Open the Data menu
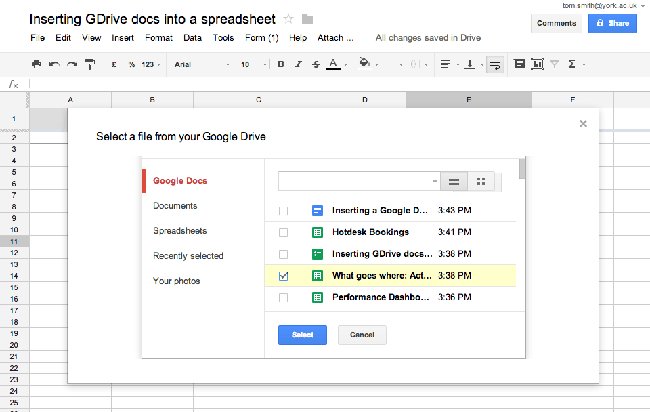The width and height of the screenshot is (650, 412). pyautogui.click(x=192, y=38)
